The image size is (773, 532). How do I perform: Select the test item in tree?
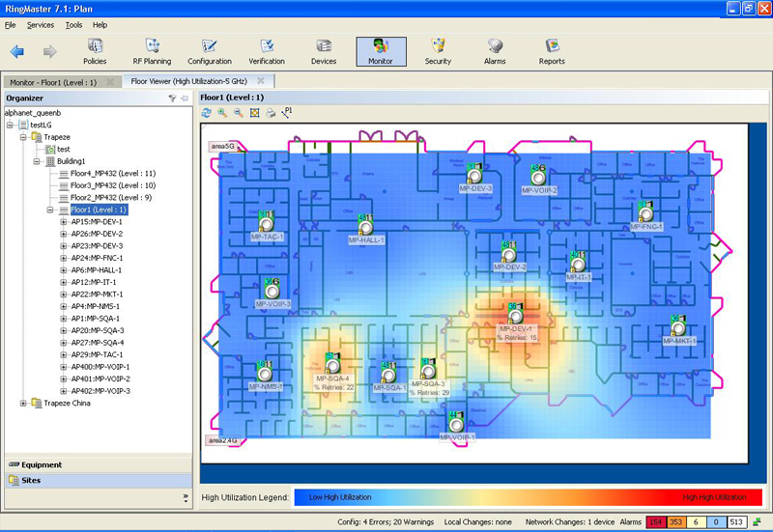pyautogui.click(x=63, y=150)
